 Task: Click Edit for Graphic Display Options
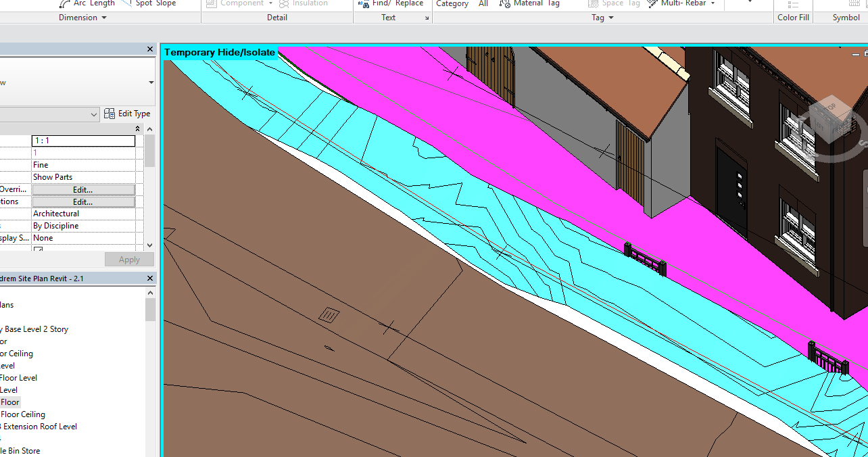(x=83, y=201)
